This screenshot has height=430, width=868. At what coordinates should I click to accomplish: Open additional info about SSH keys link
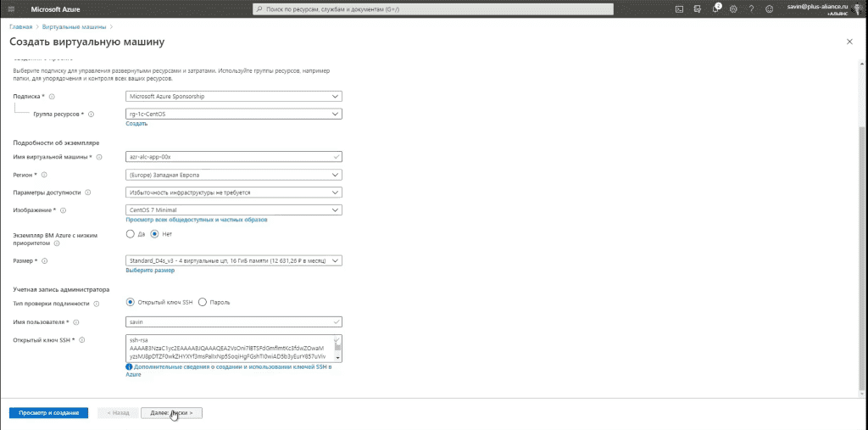[x=229, y=371]
